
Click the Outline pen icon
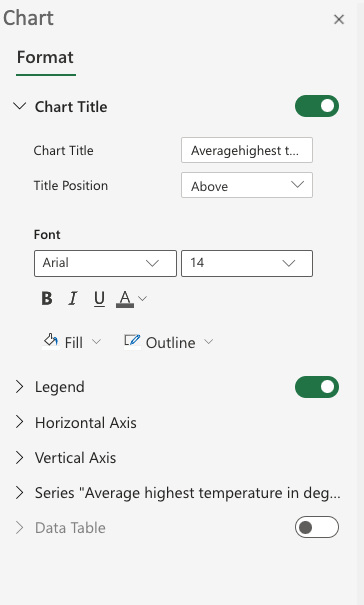(x=132, y=341)
